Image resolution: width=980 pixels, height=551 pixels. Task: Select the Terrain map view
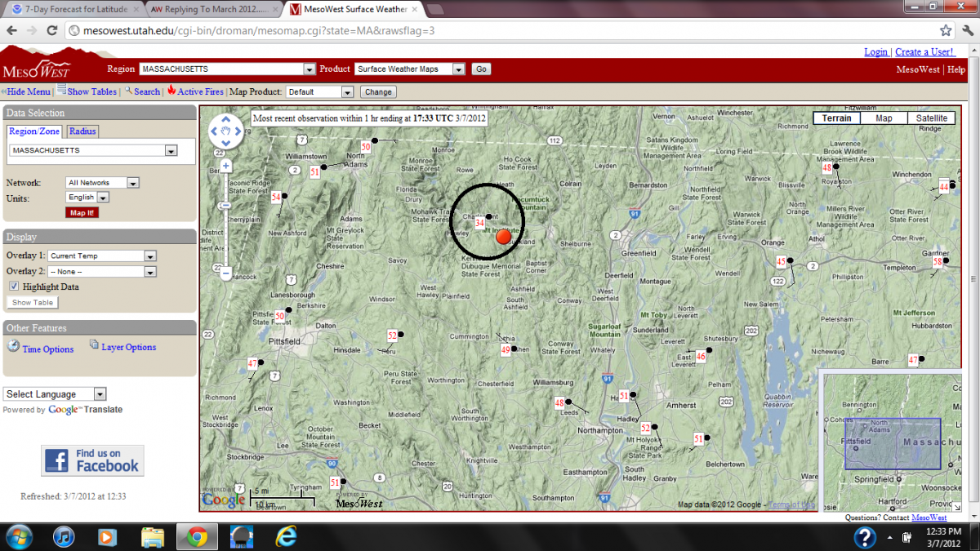[837, 118]
